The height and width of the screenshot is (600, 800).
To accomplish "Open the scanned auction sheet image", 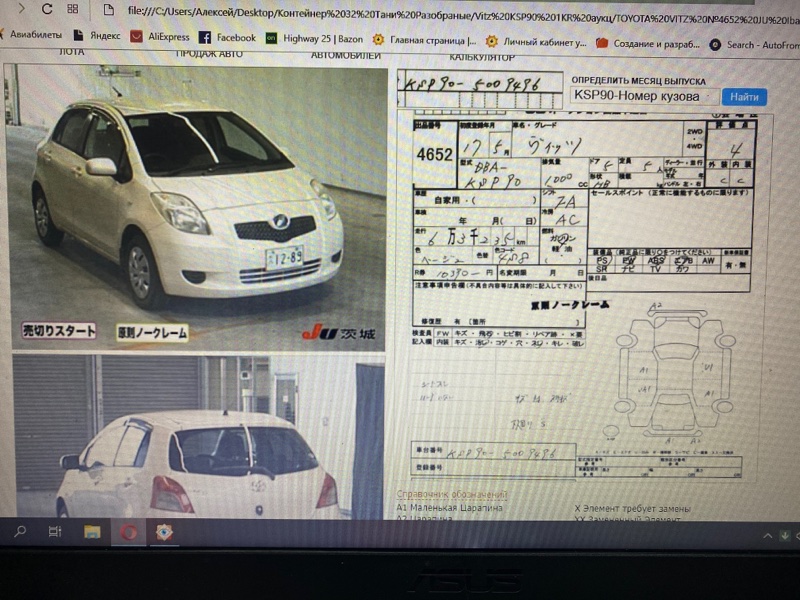I will coord(583,296).
